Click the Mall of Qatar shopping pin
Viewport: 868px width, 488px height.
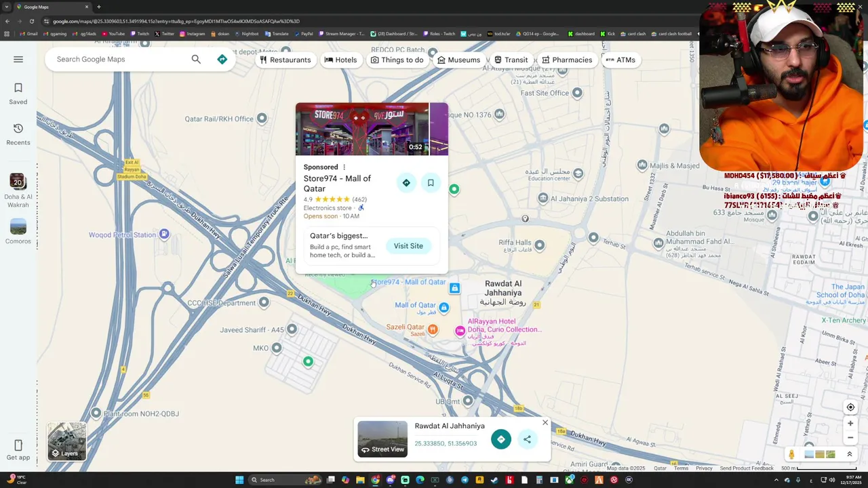point(443,308)
